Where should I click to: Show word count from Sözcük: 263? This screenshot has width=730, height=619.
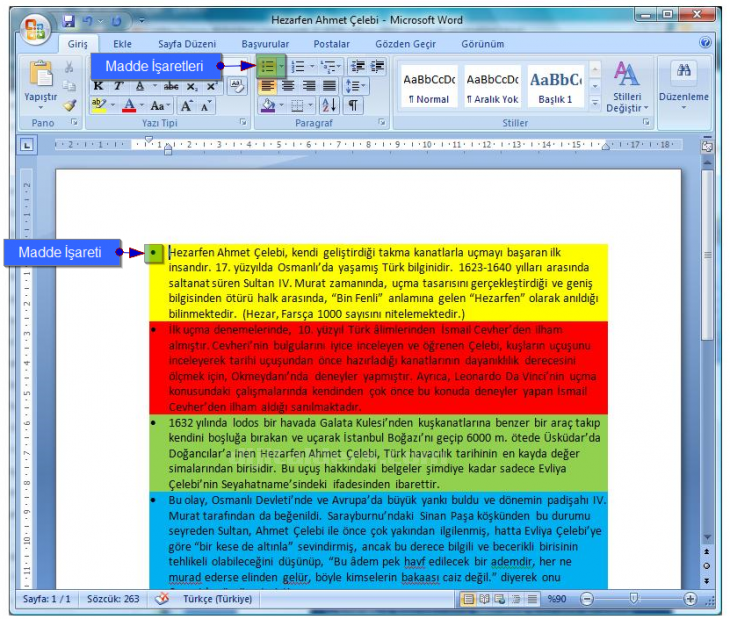click(x=113, y=599)
